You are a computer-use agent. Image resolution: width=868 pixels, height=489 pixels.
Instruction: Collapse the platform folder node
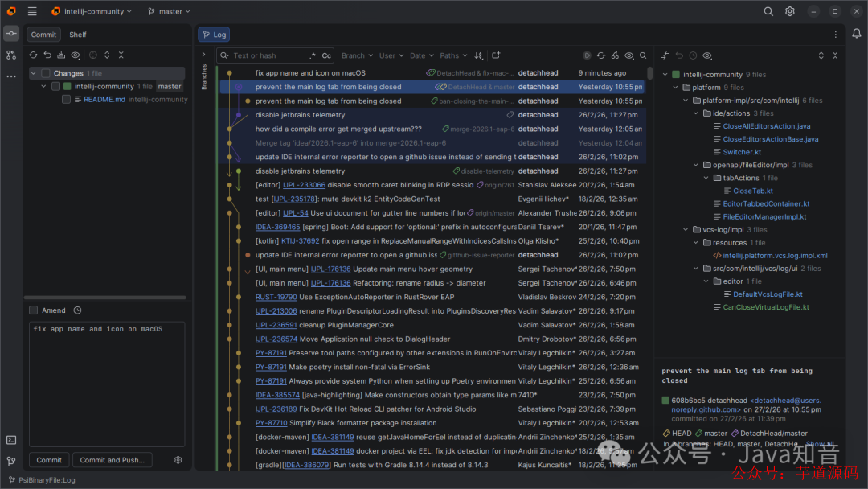tap(675, 88)
